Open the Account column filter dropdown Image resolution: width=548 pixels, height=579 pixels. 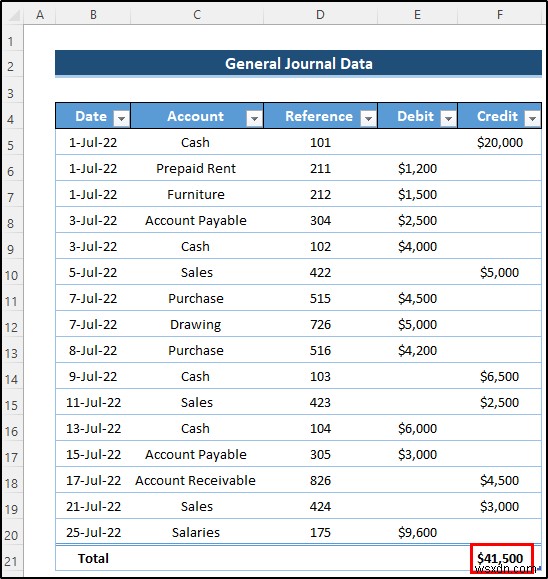(x=254, y=119)
